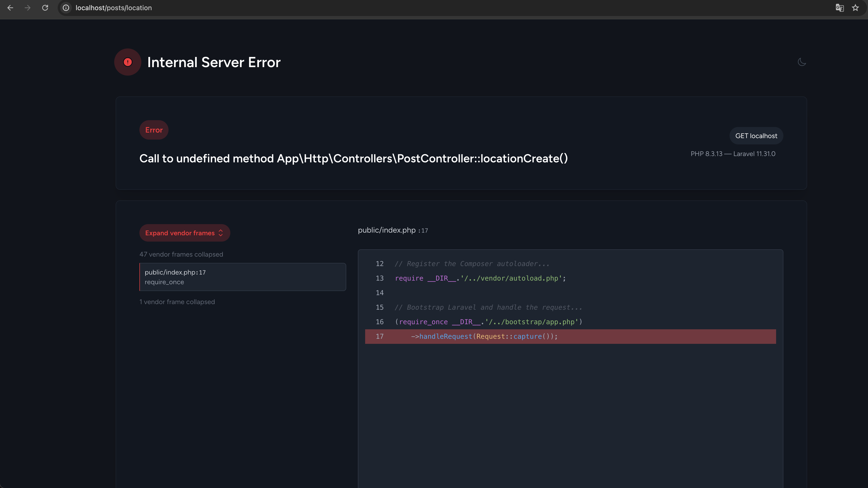Click the GET localhost request badge
The width and height of the screenshot is (868, 488).
click(756, 136)
